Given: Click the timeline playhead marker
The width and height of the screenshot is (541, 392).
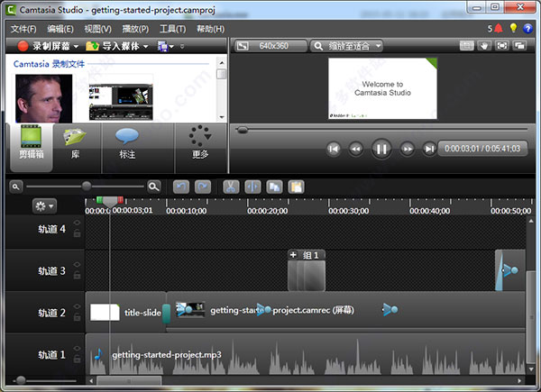Looking at the screenshot, I should click(x=110, y=202).
